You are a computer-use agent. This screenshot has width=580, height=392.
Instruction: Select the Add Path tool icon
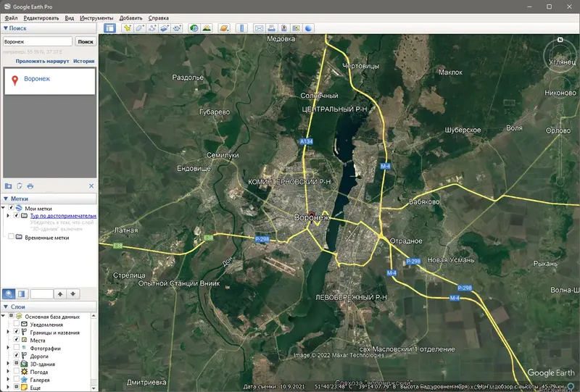pyautogui.click(x=152, y=28)
